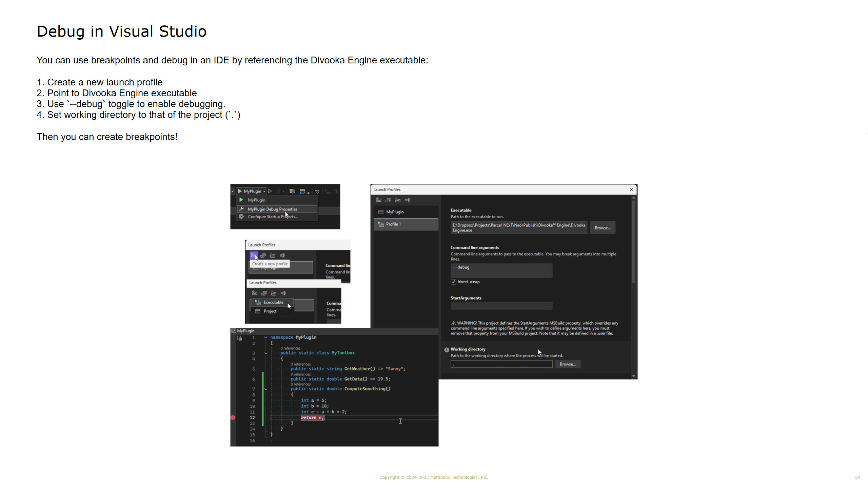Click the scroll-up arrow in the Launch Profiles dialog

(x=633, y=198)
